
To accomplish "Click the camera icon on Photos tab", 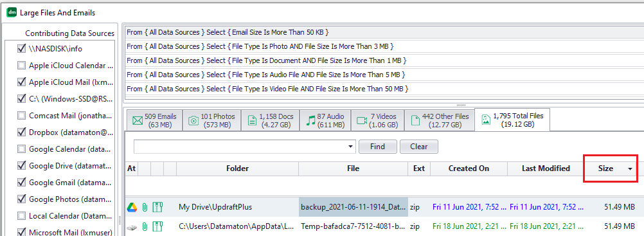I will tap(193, 120).
